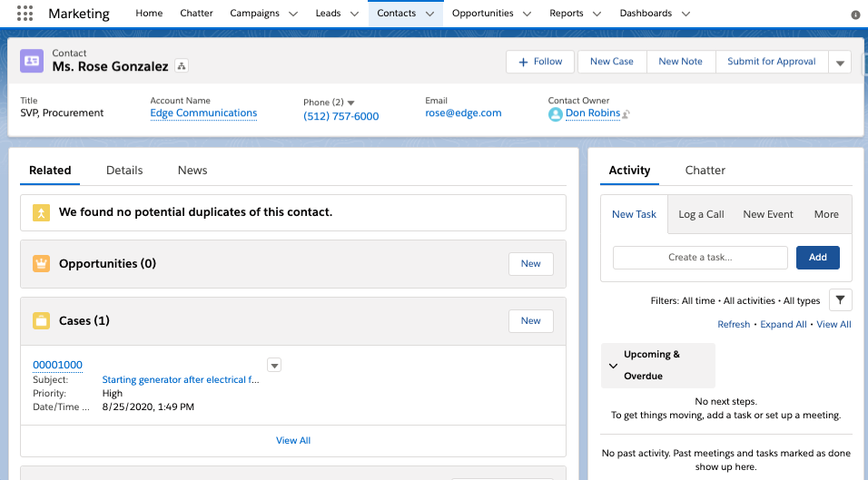868x480 pixels.
Task: Select the Activity side tab
Action: [x=629, y=171]
